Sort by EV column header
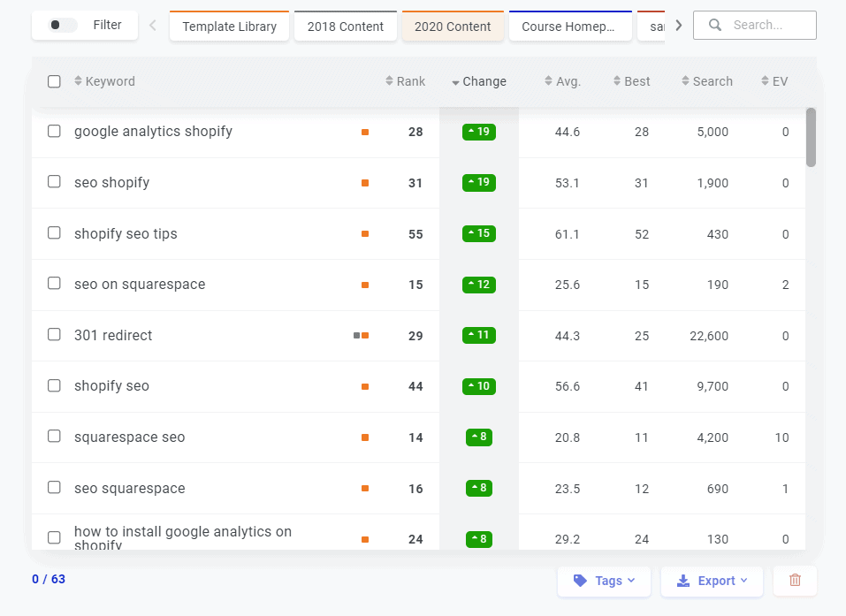846x616 pixels. pyautogui.click(x=774, y=81)
